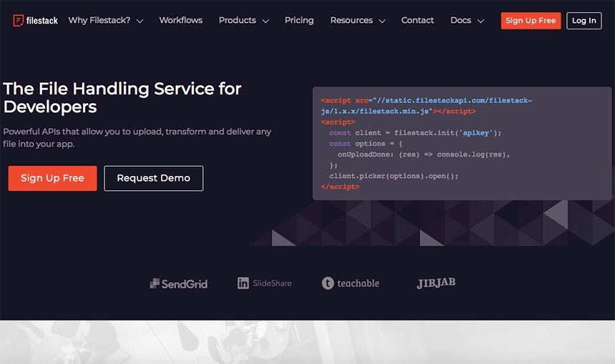Click the 'onUploadDone' code line

[x=424, y=154]
